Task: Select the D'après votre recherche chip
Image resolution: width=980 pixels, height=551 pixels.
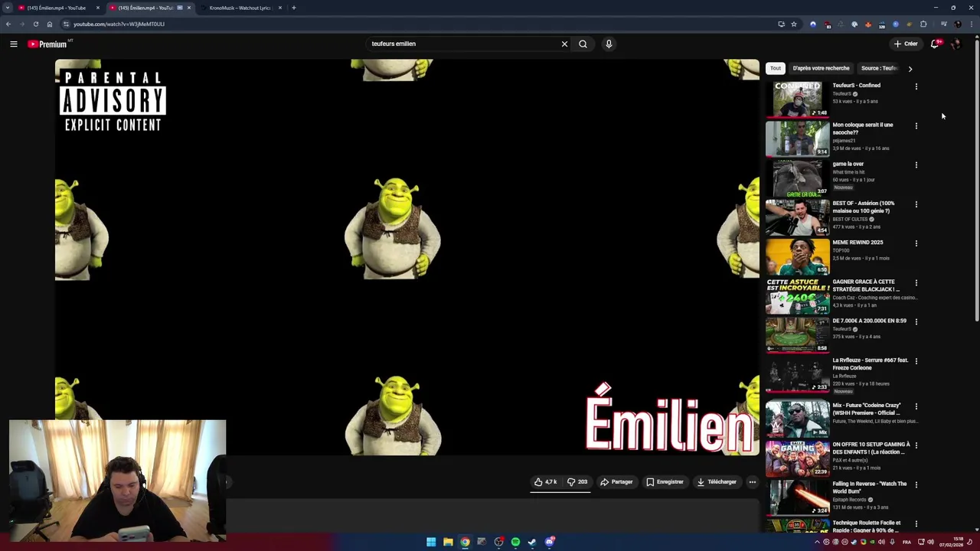Action: pos(821,68)
